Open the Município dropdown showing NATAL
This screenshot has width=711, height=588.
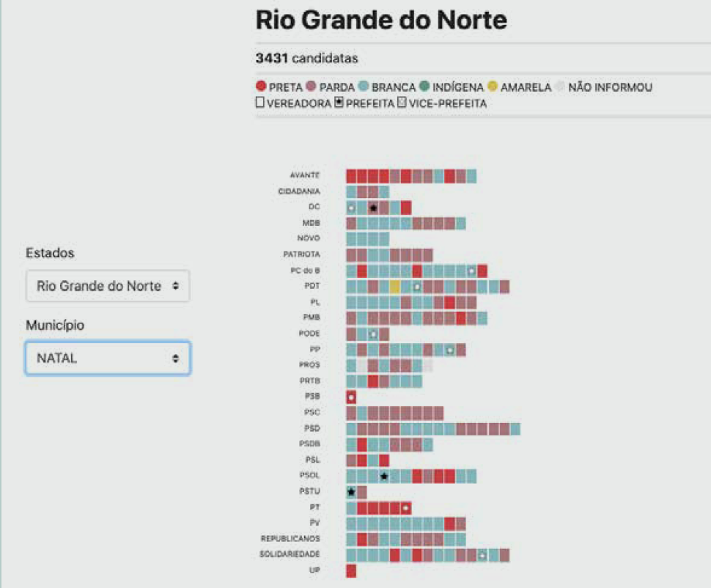(108, 358)
